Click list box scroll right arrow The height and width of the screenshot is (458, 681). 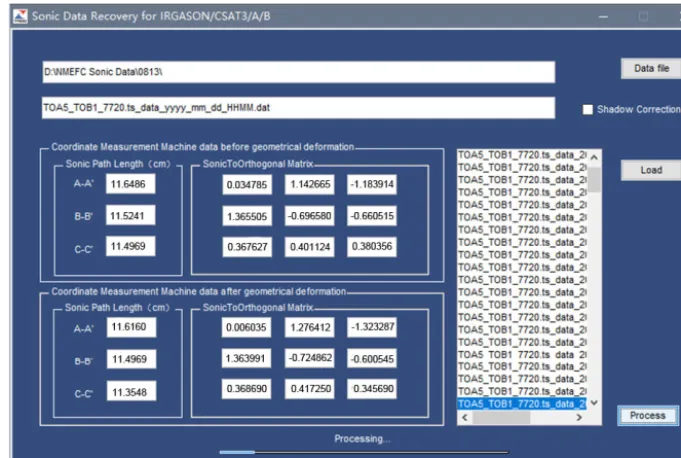[x=579, y=417]
